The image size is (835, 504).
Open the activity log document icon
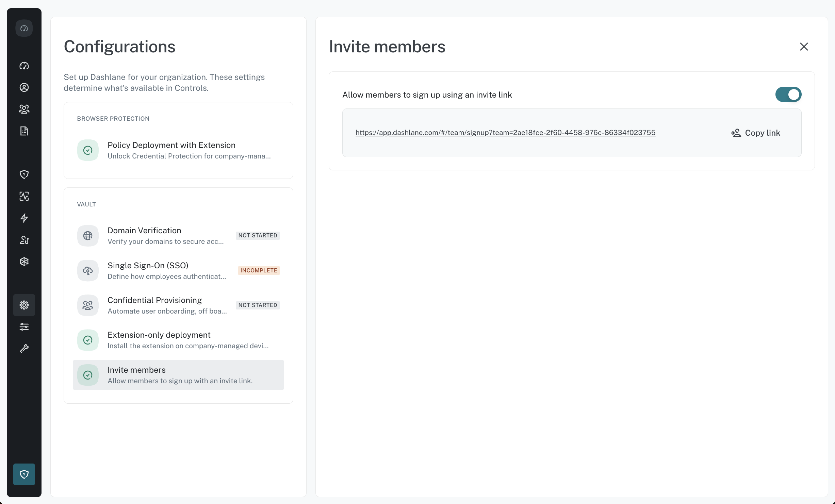[x=24, y=131]
